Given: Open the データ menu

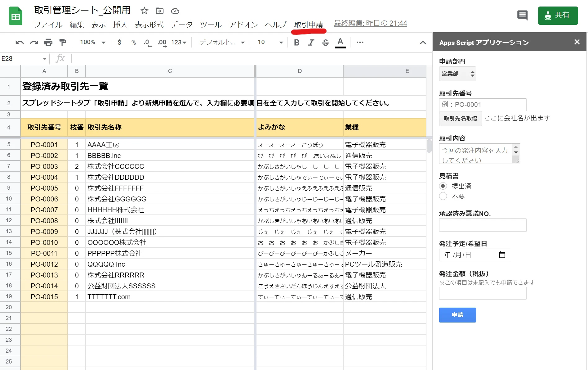Looking at the screenshot, I should point(182,24).
